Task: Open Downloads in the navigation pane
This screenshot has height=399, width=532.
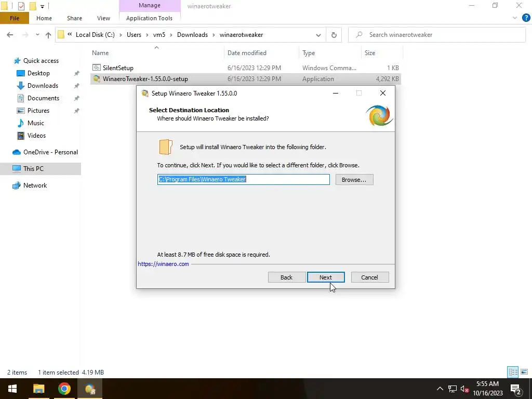Action: click(43, 86)
